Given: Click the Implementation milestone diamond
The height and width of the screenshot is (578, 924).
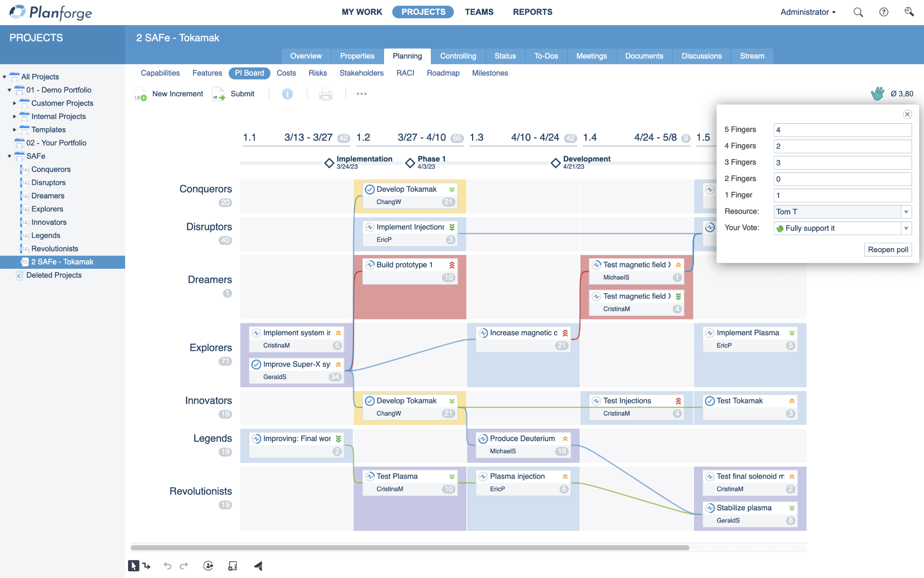Looking at the screenshot, I should pyautogui.click(x=329, y=163).
